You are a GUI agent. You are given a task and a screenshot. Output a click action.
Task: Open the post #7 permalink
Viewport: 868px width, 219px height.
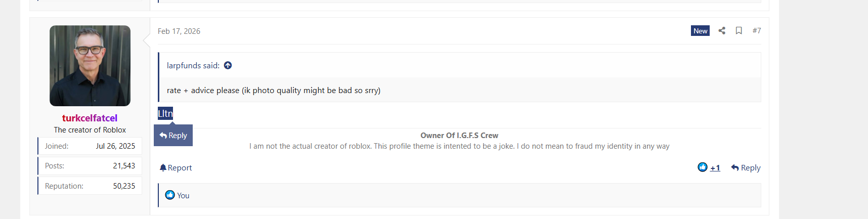(756, 31)
